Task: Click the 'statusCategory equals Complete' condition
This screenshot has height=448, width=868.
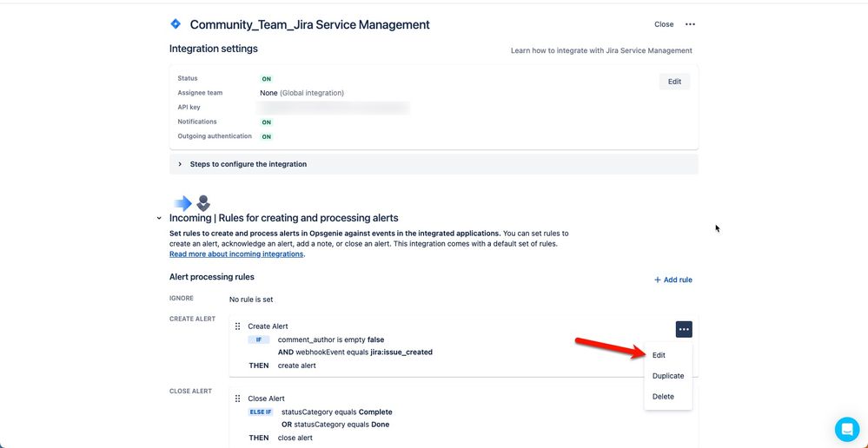Action: pyautogui.click(x=336, y=412)
